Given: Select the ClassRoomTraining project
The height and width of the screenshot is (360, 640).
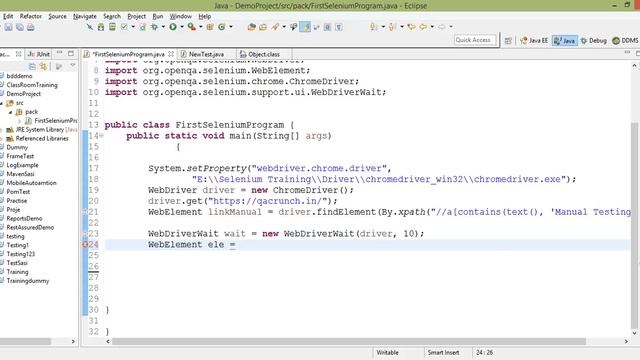Looking at the screenshot, I should click(x=32, y=85).
